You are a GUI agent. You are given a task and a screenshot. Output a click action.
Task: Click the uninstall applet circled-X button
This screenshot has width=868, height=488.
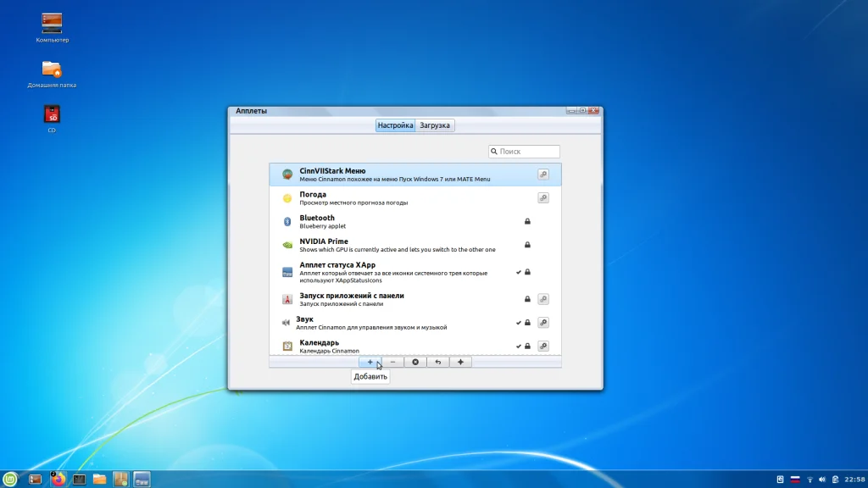coord(415,362)
